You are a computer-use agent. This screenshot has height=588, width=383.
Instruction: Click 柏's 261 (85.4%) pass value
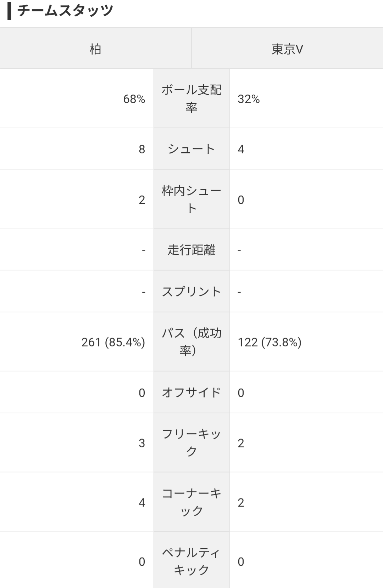click(113, 342)
